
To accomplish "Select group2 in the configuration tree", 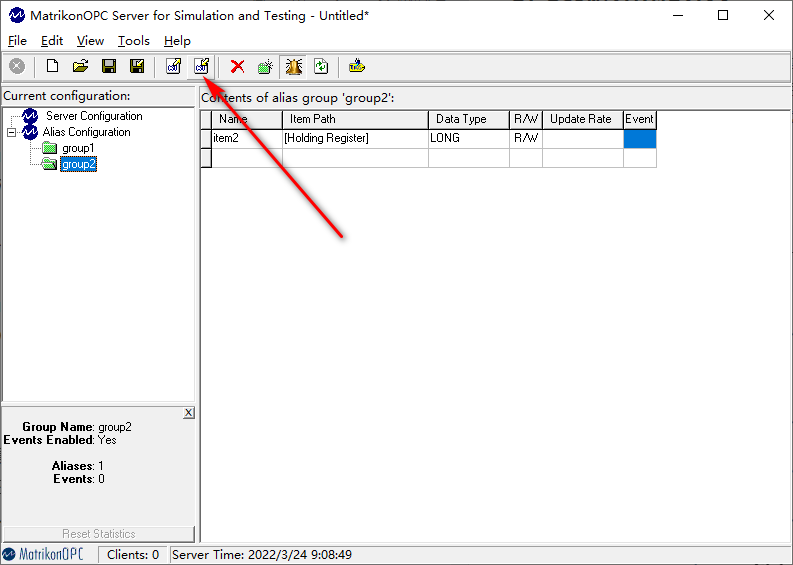I will 78,164.
